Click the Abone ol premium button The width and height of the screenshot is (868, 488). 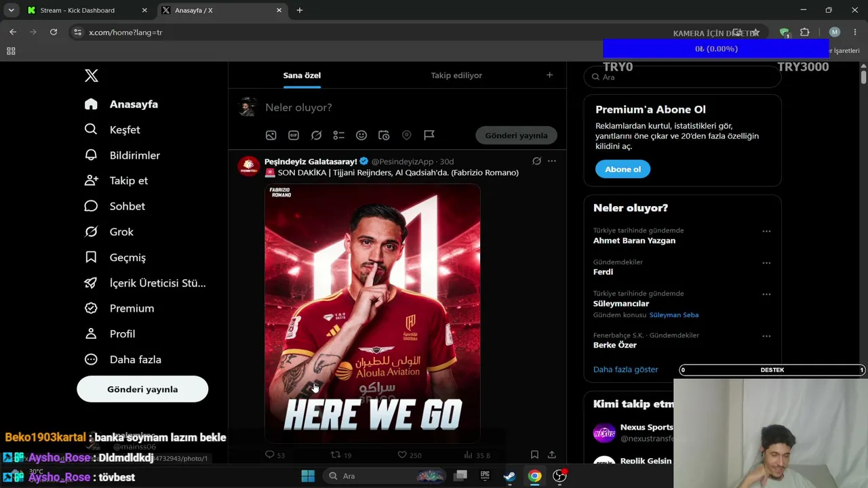pyautogui.click(x=623, y=169)
